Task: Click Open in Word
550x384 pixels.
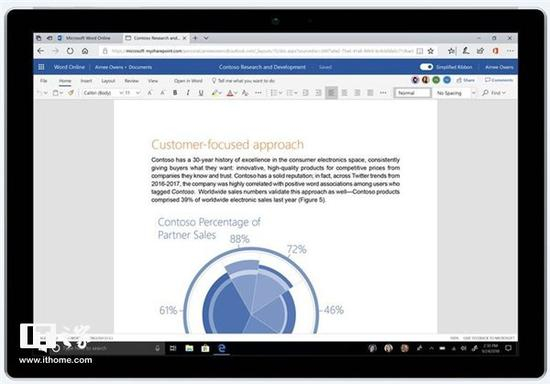Action: click(x=188, y=81)
